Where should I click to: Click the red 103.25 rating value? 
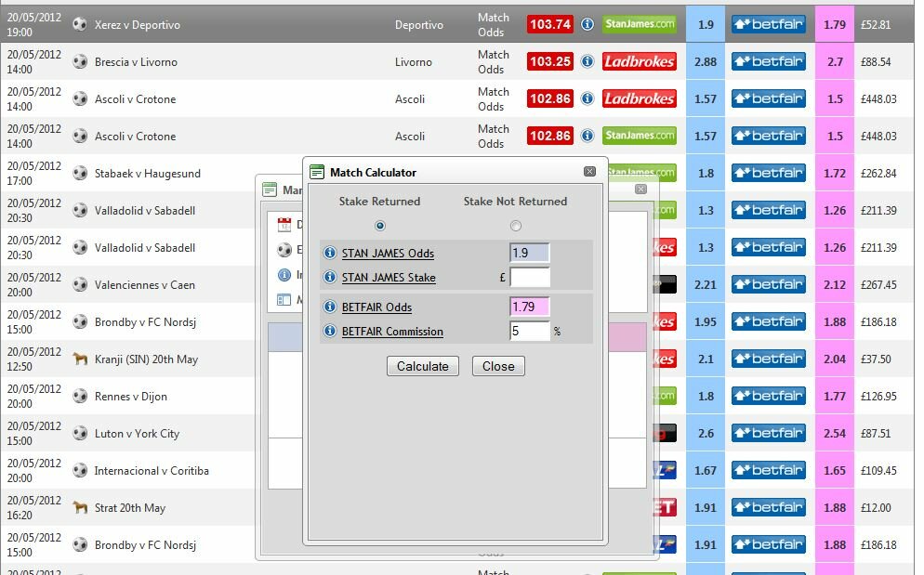[549, 61]
